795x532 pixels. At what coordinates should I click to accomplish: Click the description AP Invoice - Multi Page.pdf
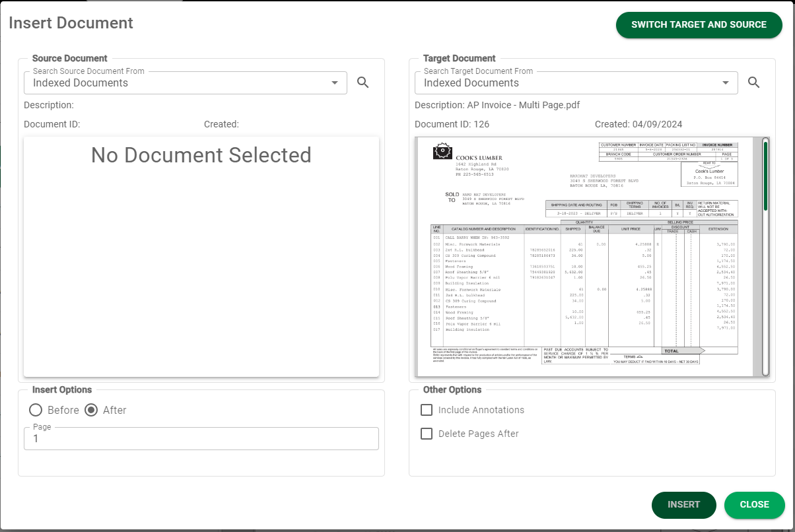[497, 105]
